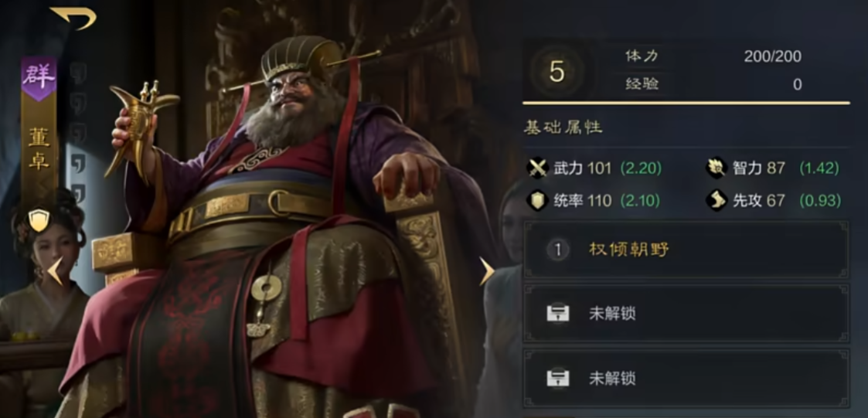Click the lock icon on the first 未解锁 slot
868x418 pixels.
tap(557, 314)
